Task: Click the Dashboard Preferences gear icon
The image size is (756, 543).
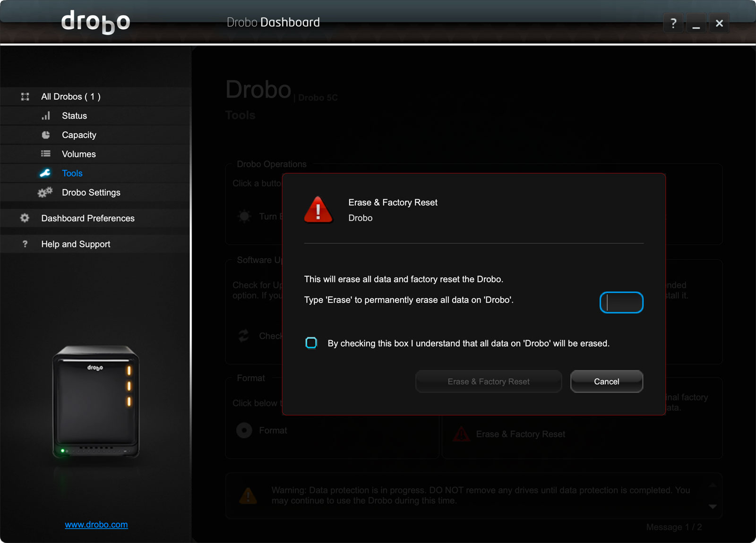Action: (x=25, y=218)
